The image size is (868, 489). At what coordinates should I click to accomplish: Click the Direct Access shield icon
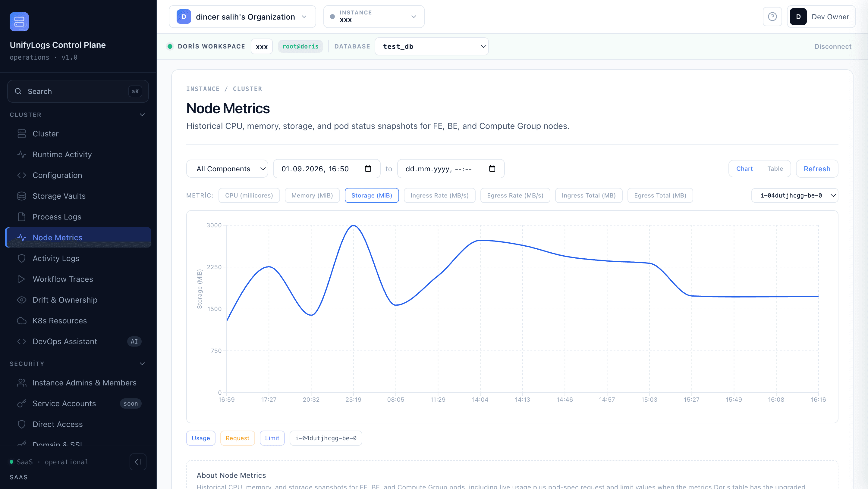point(22,424)
